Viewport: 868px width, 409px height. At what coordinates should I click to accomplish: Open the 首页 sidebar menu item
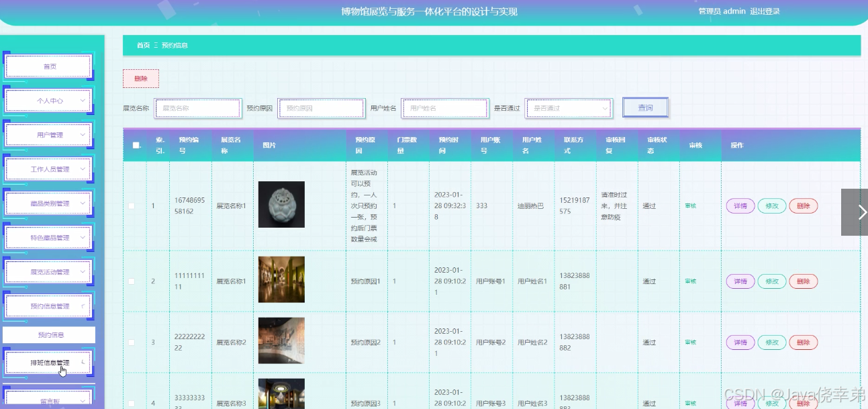48,66
